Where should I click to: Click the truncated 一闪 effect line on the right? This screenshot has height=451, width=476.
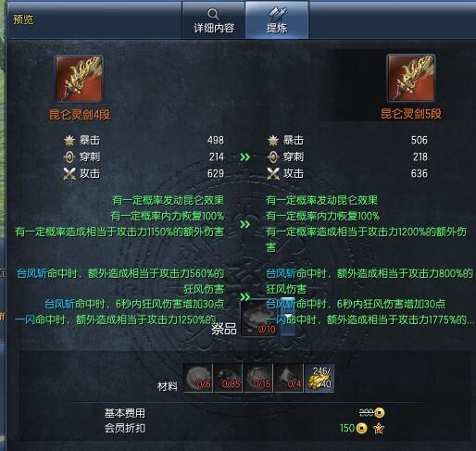point(370,319)
